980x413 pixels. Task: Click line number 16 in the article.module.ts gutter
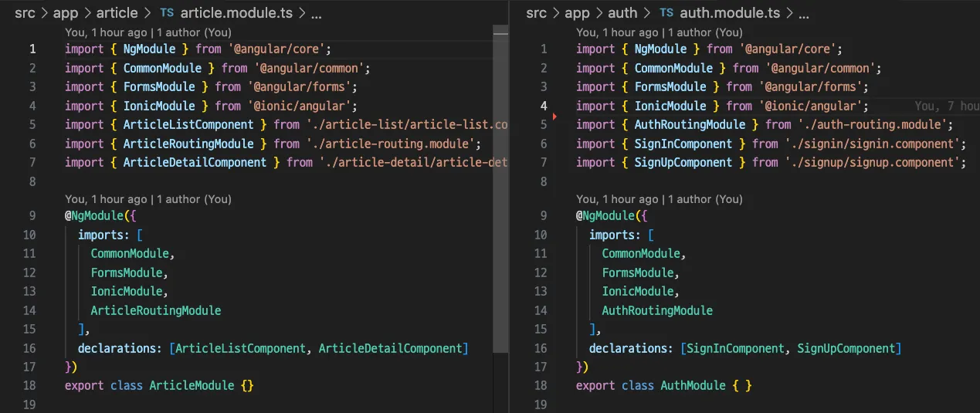pos(30,348)
